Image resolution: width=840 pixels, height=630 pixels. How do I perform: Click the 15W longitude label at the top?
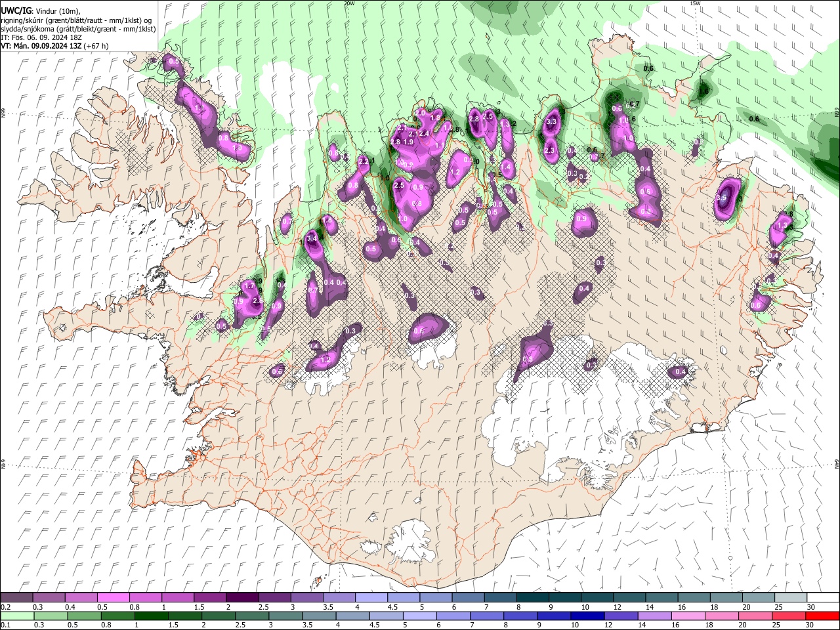tap(695, 3)
